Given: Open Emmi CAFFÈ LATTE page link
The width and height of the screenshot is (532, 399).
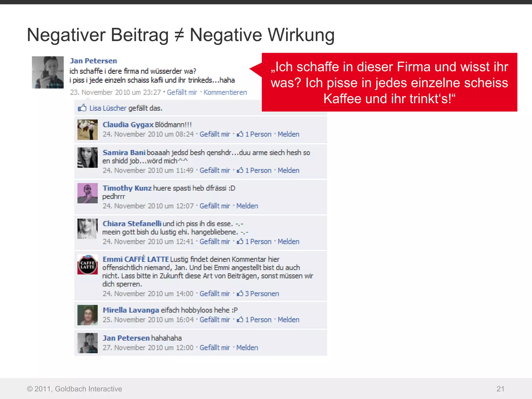Looking at the screenshot, I should tap(136, 259).
